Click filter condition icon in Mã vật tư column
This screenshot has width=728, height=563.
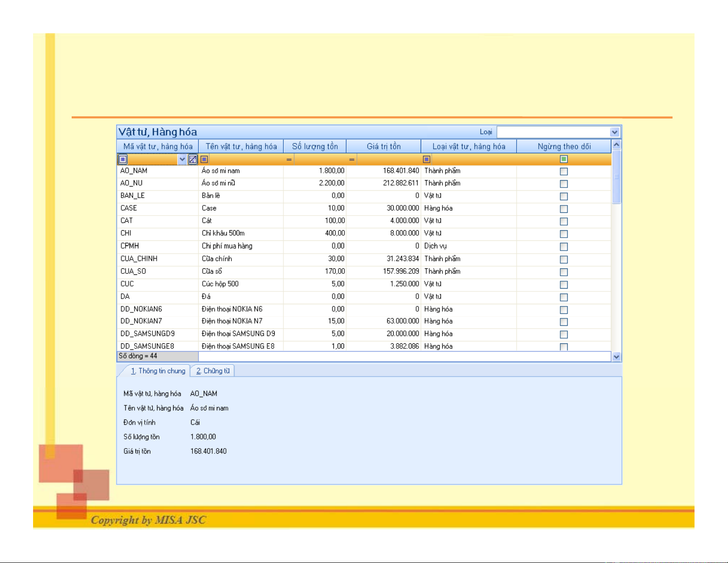point(123,159)
